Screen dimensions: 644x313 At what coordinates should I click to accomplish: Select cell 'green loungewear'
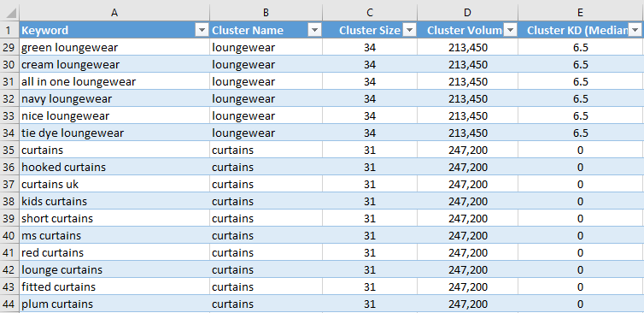point(114,47)
